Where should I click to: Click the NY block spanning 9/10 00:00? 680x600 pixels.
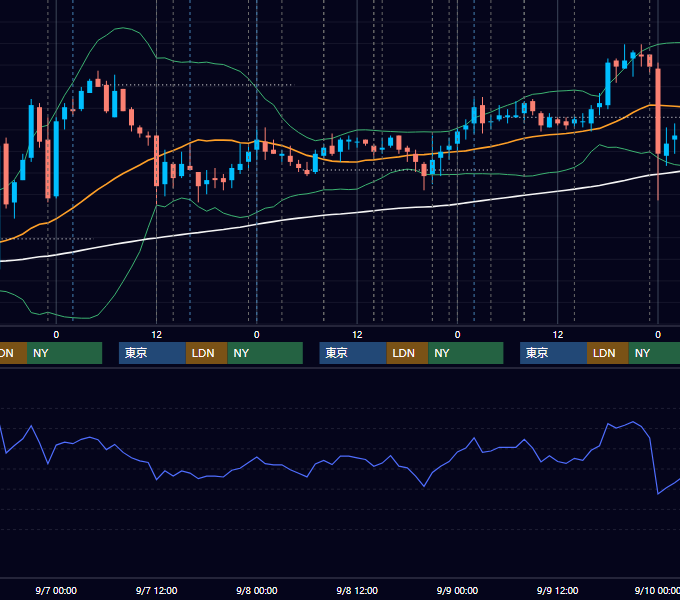[x=654, y=353]
